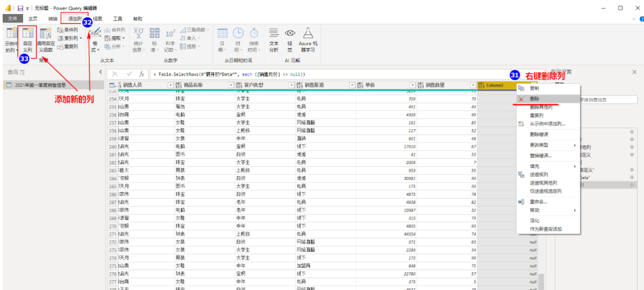Collapse the ribbon with top-right chevron
This screenshot has height=290, width=644.
[634, 19]
